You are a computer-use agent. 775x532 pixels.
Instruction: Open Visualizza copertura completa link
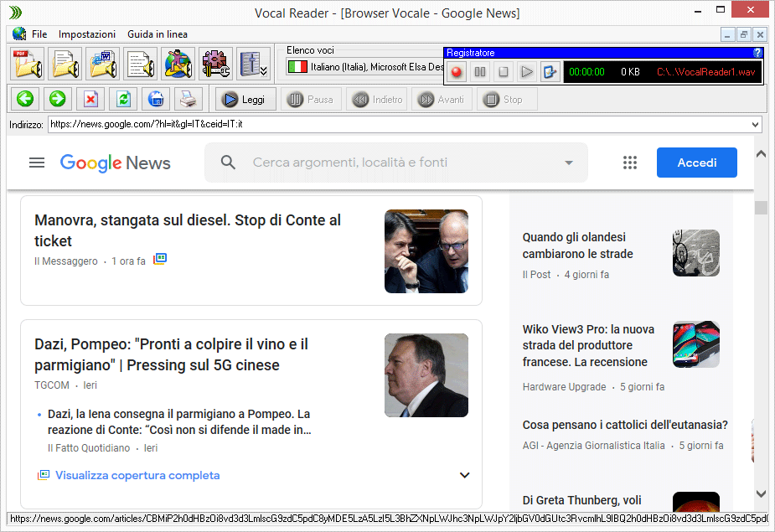[137, 475]
